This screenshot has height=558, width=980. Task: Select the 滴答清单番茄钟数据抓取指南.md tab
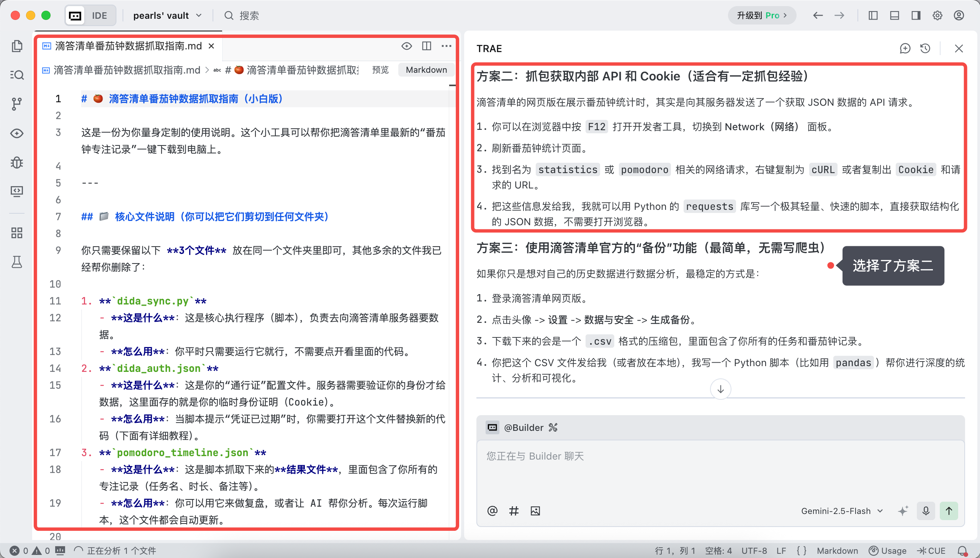click(128, 46)
